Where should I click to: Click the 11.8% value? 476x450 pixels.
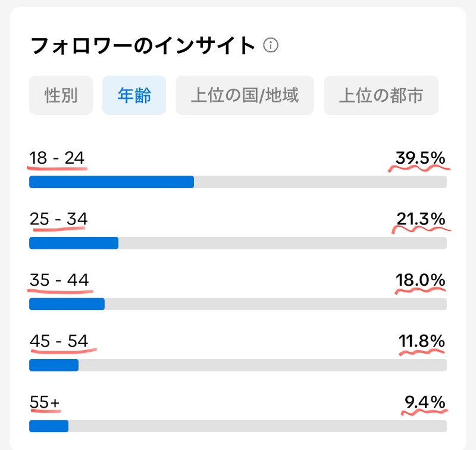coord(422,341)
